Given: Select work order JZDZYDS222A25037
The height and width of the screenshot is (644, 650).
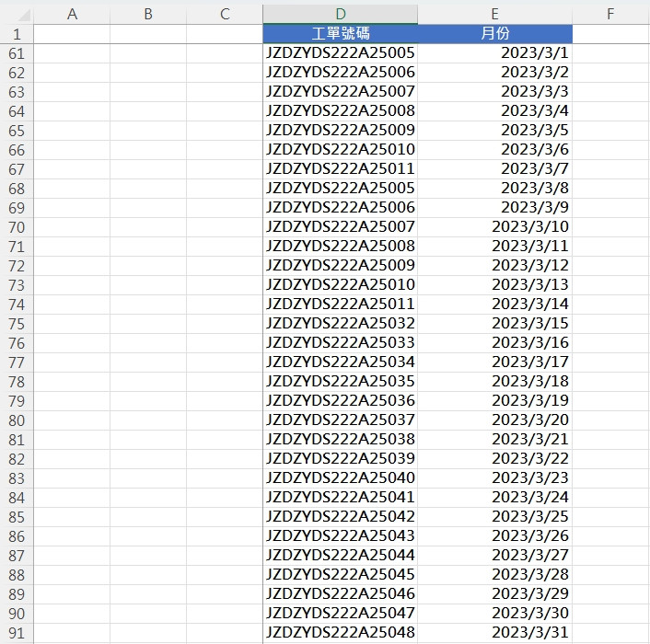Looking at the screenshot, I should click(x=341, y=420).
